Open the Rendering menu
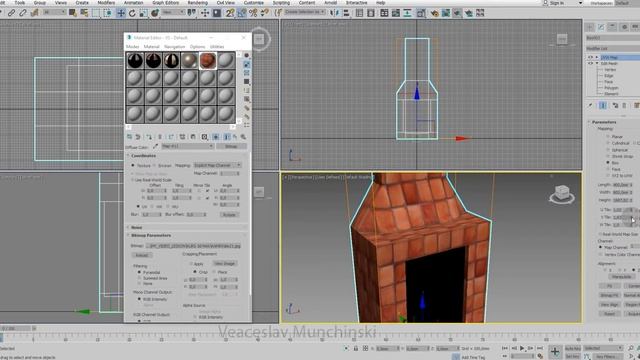The height and width of the screenshot is (360, 640). [x=198, y=3]
